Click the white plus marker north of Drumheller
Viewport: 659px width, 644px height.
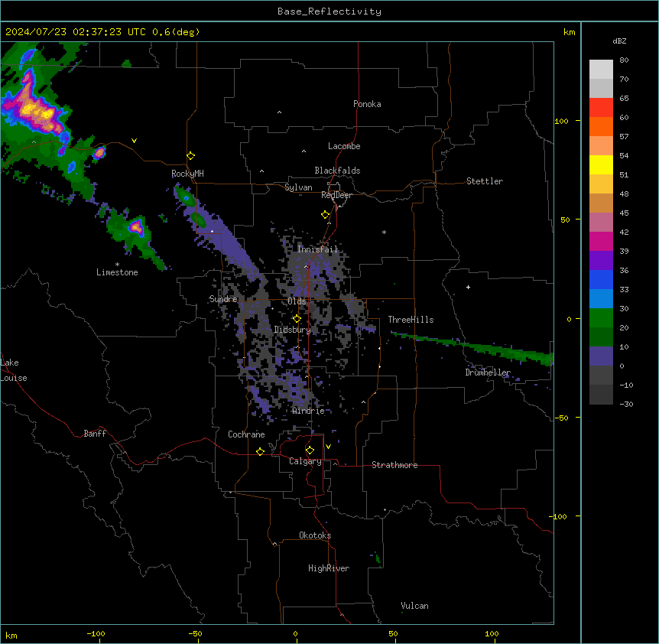pos(468,287)
